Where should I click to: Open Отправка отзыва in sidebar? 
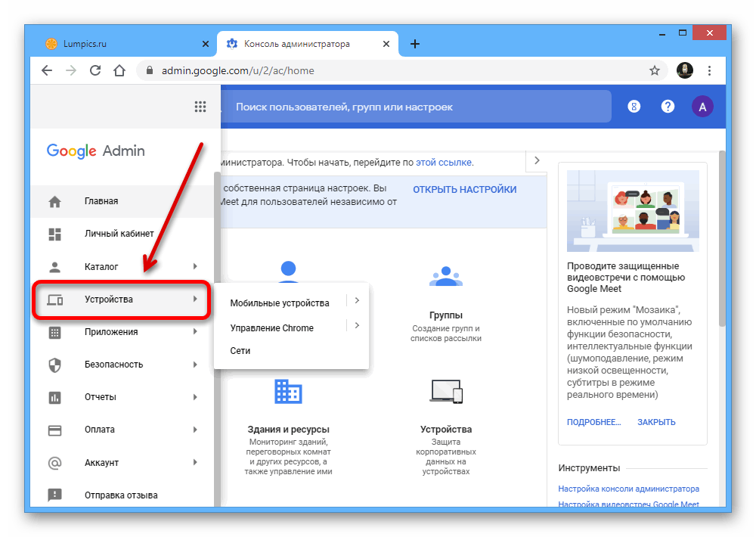(x=122, y=495)
